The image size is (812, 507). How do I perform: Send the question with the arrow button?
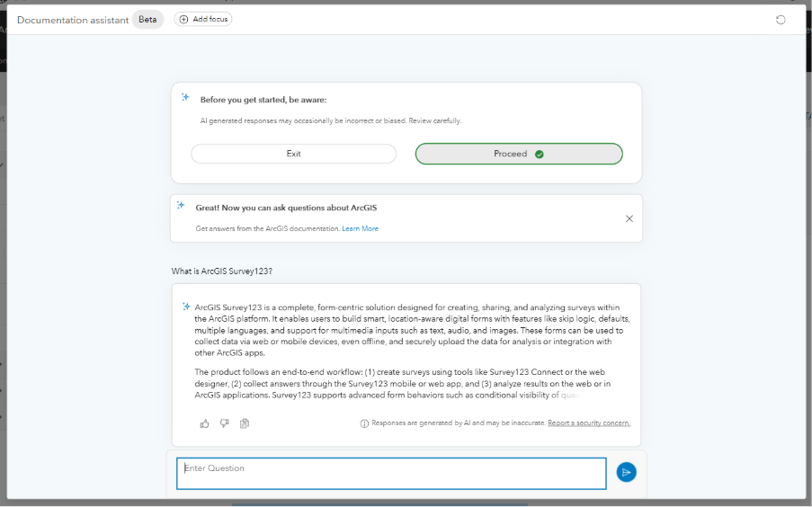point(626,472)
